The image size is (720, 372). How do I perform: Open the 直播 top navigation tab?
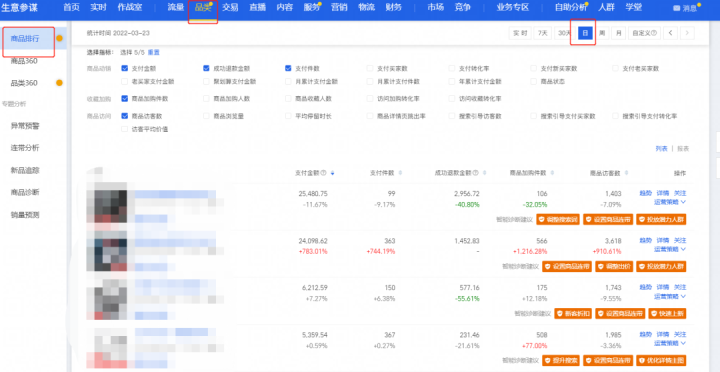click(x=257, y=7)
